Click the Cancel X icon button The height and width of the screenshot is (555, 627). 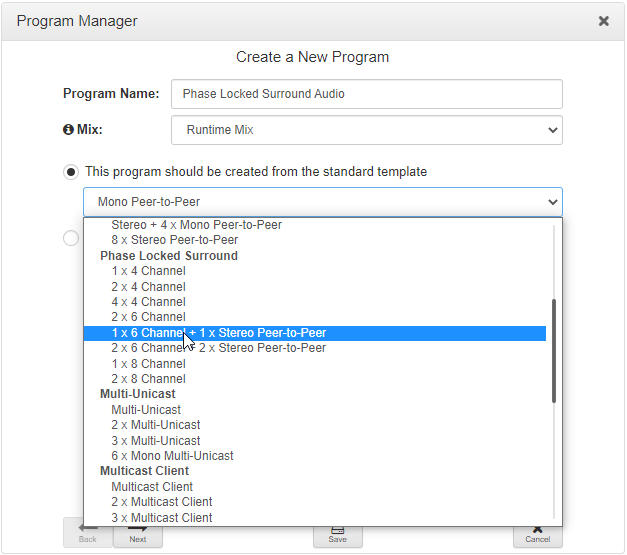click(x=538, y=532)
